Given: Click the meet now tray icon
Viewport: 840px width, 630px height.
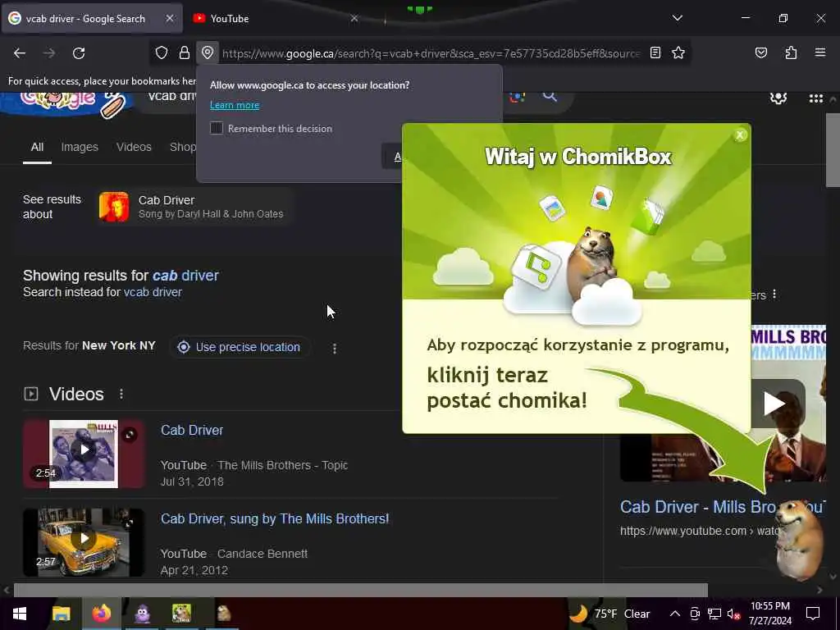Looking at the screenshot, I should click(695, 614).
